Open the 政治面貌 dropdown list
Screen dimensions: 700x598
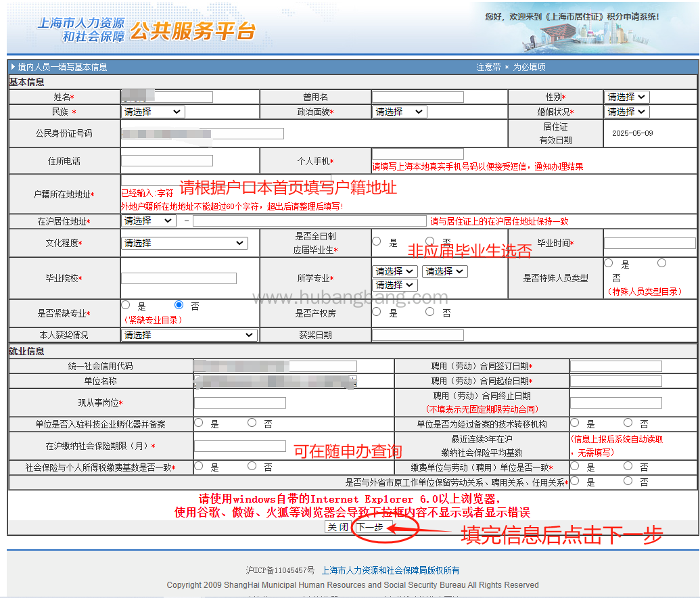point(399,112)
